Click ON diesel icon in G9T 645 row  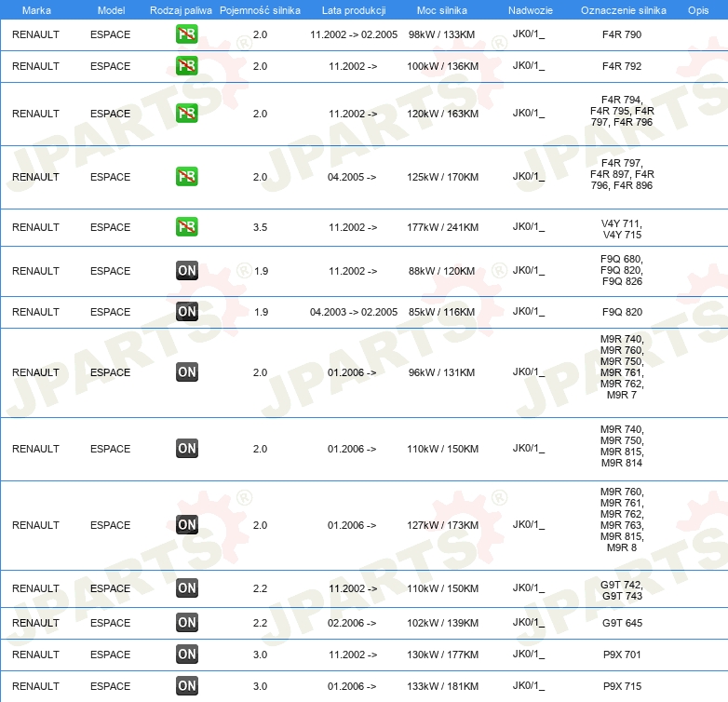186,623
